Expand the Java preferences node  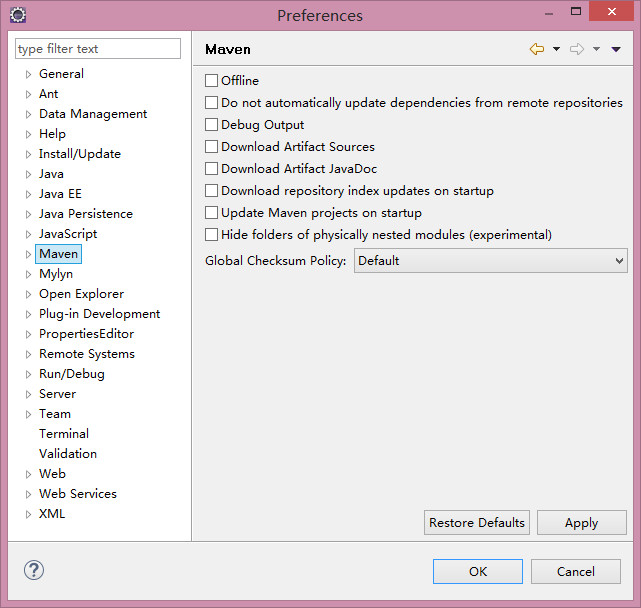tap(28, 174)
